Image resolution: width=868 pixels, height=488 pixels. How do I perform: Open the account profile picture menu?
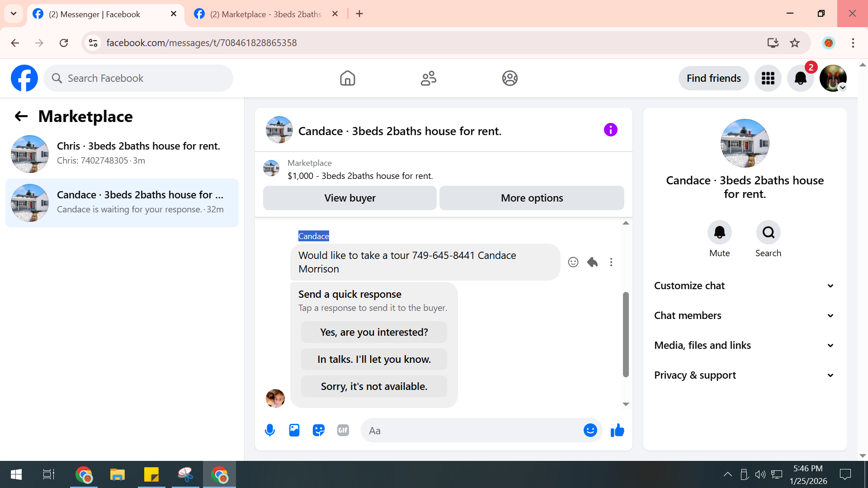[833, 78]
